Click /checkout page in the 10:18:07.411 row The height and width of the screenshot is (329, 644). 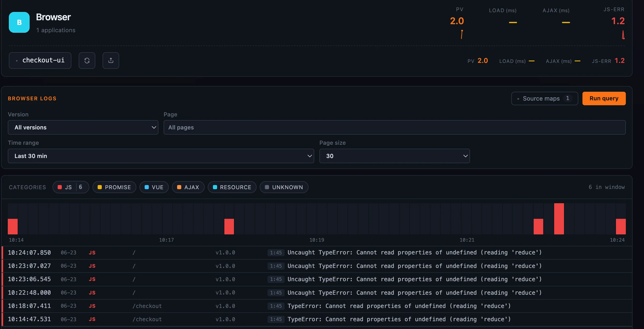[x=147, y=306]
